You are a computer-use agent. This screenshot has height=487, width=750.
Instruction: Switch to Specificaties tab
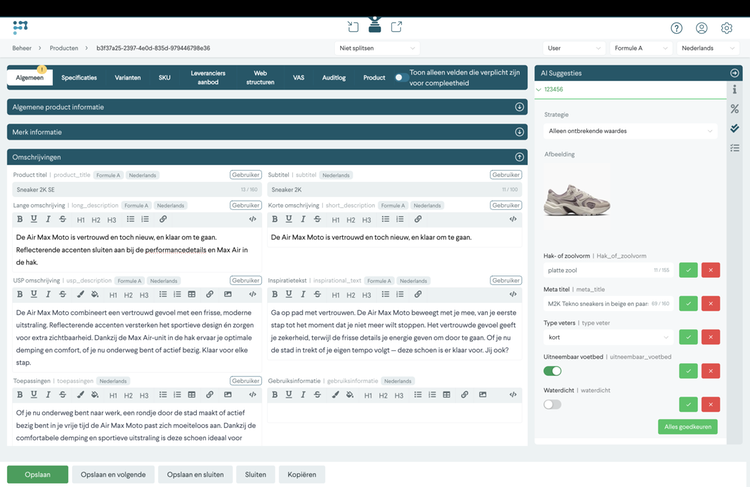pyautogui.click(x=79, y=77)
